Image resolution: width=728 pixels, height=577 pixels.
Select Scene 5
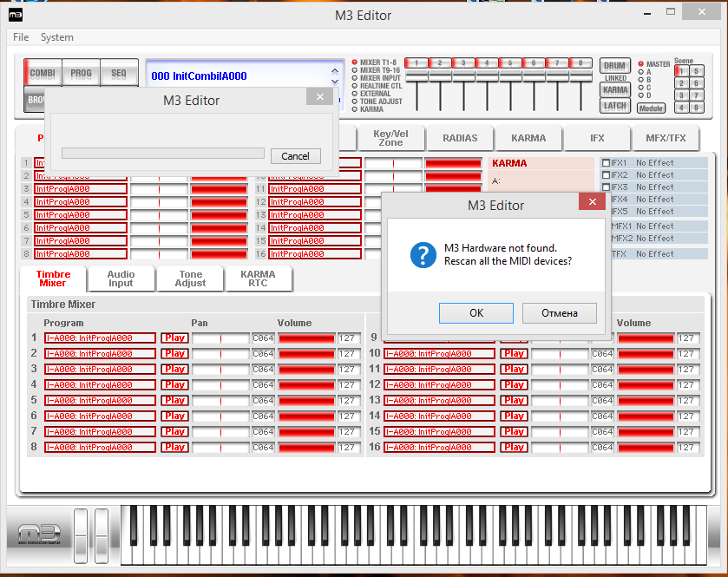[697, 71]
